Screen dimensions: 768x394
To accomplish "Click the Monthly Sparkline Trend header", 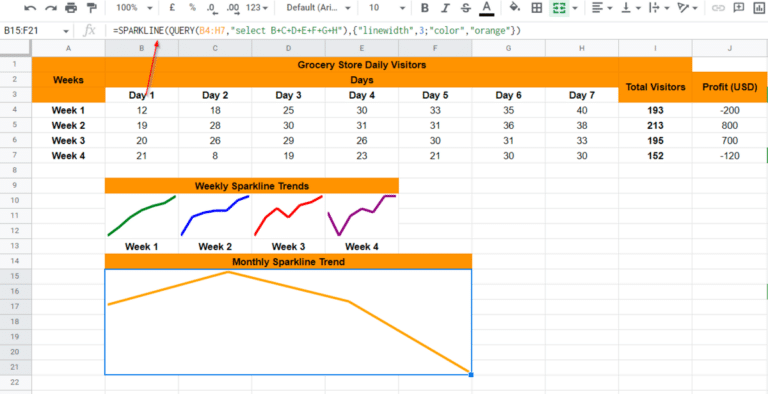I will point(288,262).
